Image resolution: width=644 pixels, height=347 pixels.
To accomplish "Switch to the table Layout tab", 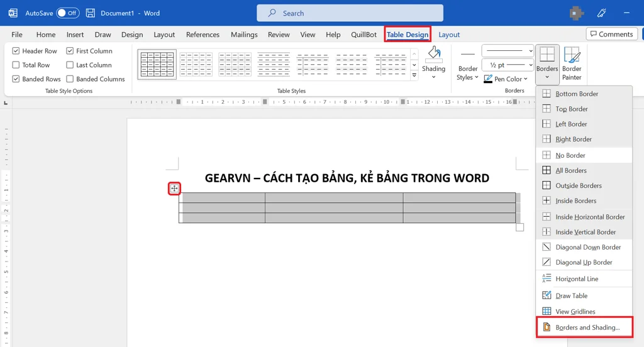I will [x=449, y=35].
